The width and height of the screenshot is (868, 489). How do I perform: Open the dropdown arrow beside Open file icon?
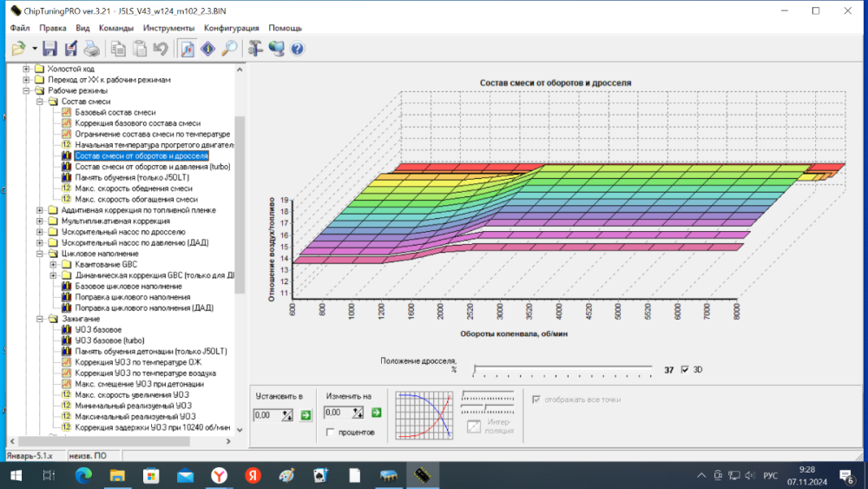click(34, 49)
